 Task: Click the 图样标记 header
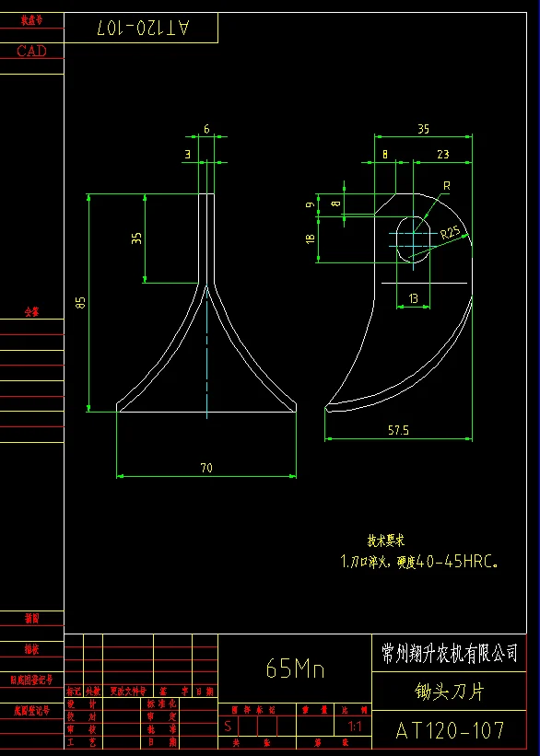[x=253, y=710]
